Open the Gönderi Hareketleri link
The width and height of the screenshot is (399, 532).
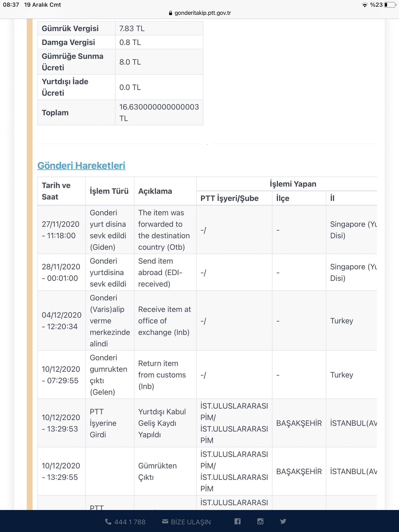pyautogui.click(x=81, y=166)
